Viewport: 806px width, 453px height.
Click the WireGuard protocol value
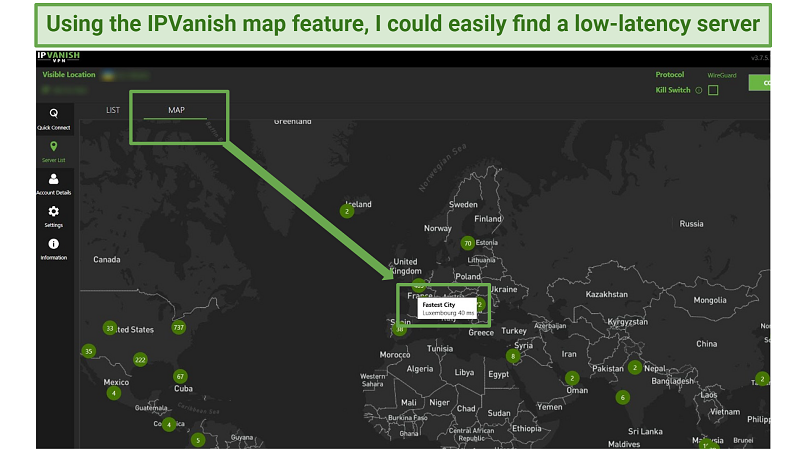click(x=722, y=76)
